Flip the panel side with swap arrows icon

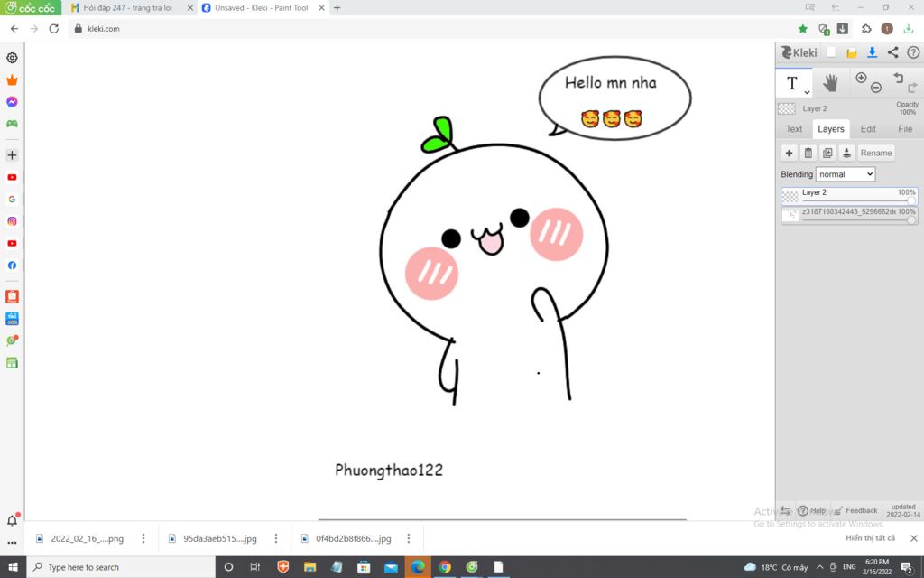pos(786,511)
